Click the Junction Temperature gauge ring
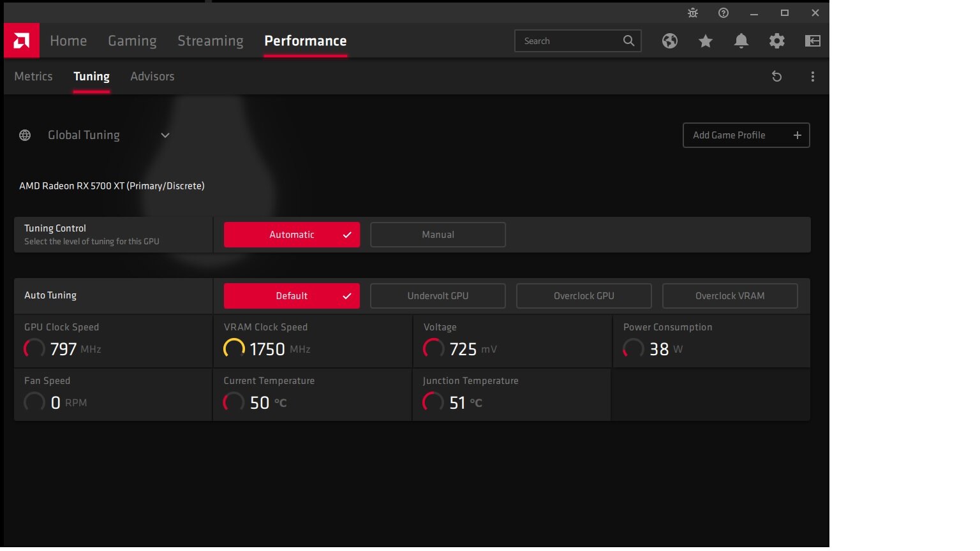Image resolution: width=980 pixels, height=551 pixels. click(434, 402)
